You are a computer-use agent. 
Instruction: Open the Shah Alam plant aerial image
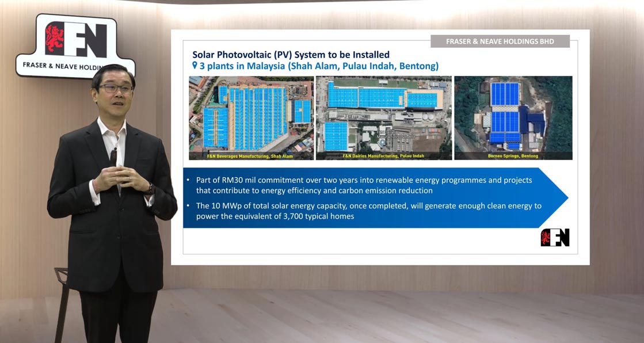point(251,114)
